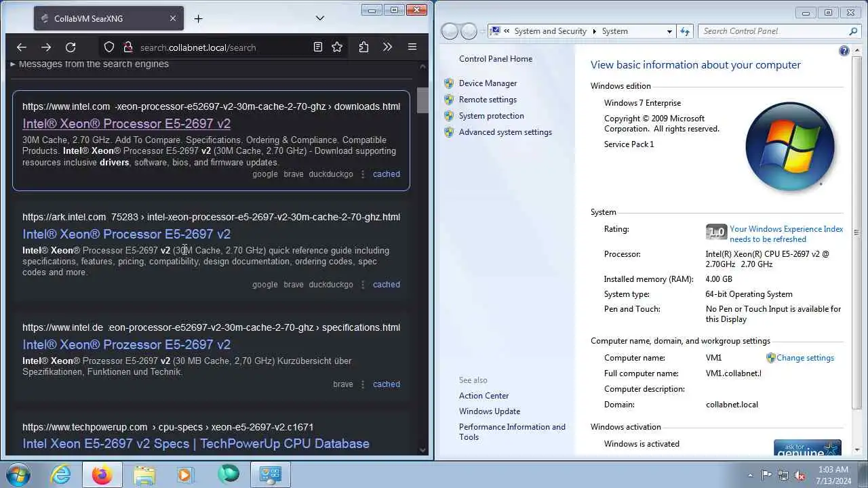Click Change settings for computer name
The height and width of the screenshot is (488, 868).
[805, 358]
